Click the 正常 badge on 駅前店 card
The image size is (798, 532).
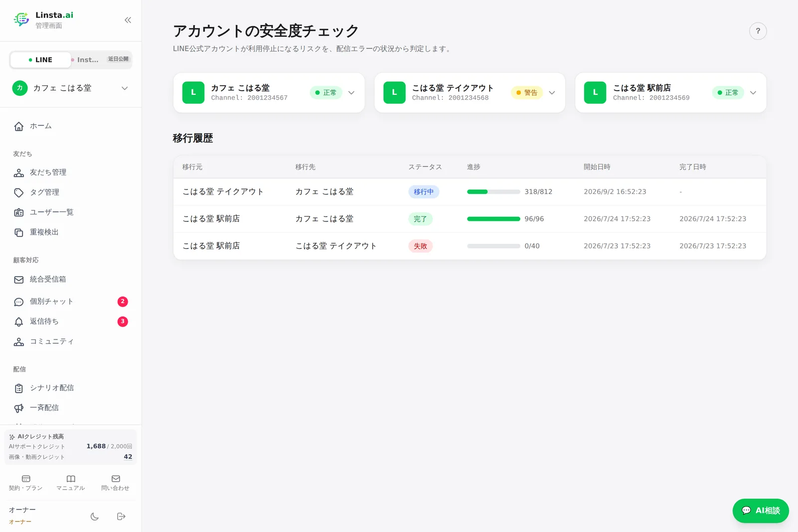click(x=728, y=93)
